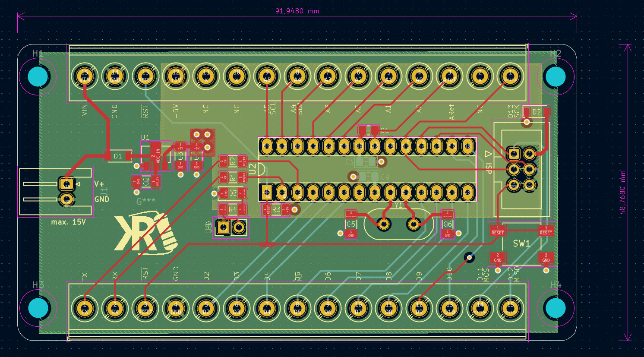Select the D9 pad on bottom terminal
The width and height of the screenshot is (644, 357).
[x=419, y=308]
